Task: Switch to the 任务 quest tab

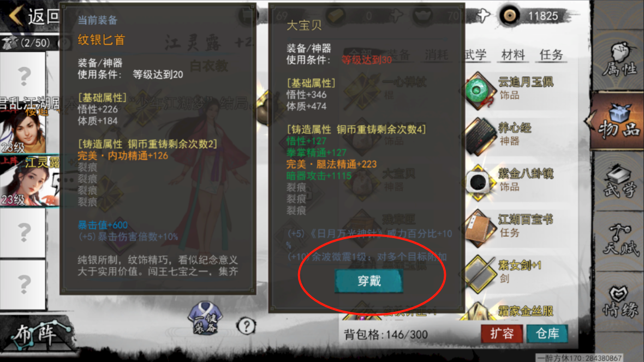Action: (x=551, y=55)
